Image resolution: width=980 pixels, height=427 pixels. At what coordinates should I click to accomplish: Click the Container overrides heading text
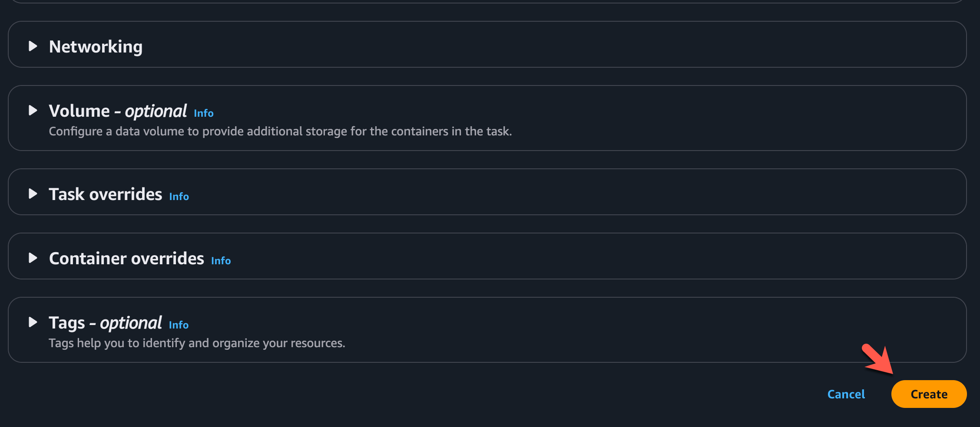click(126, 259)
